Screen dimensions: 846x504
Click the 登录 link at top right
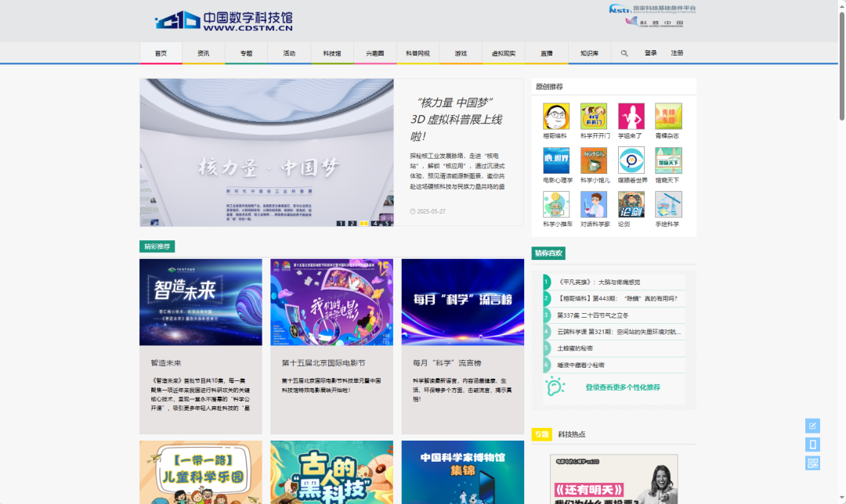pos(651,53)
